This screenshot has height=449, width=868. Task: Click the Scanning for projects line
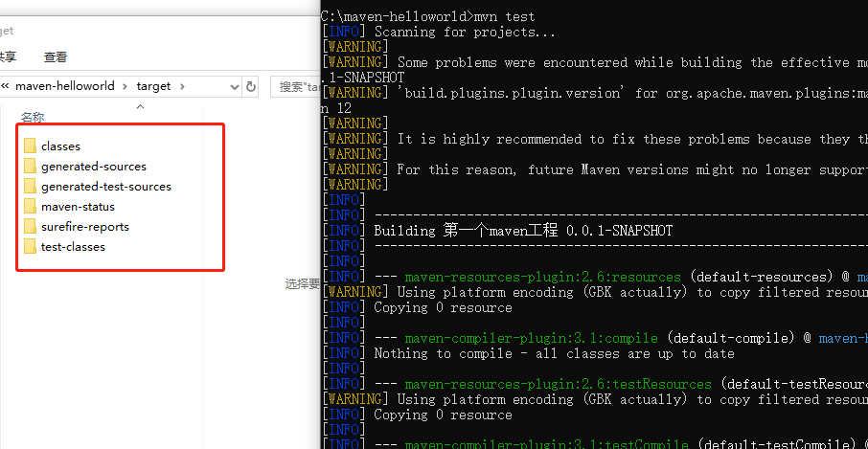pyautogui.click(x=438, y=33)
